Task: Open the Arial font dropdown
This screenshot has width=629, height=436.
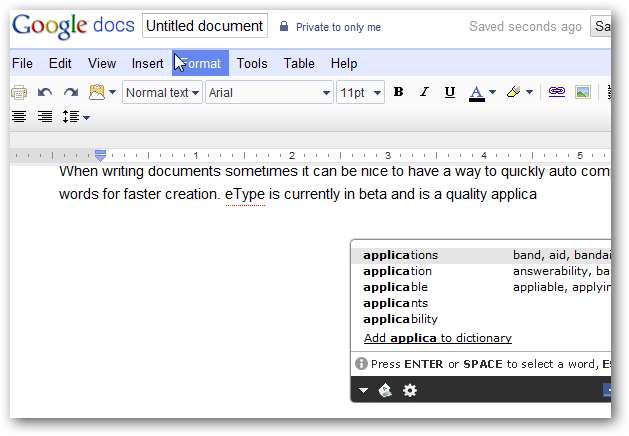Action: tap(269, 93)
